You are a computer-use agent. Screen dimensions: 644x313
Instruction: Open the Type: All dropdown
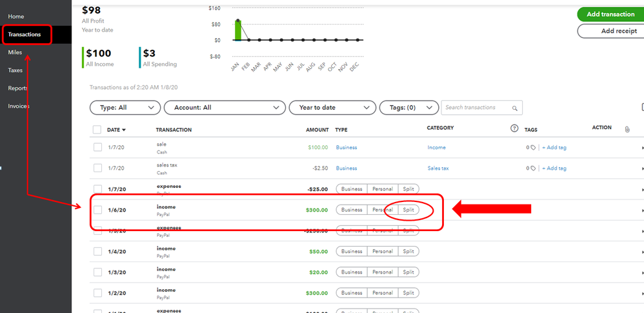tap(125, 108)
